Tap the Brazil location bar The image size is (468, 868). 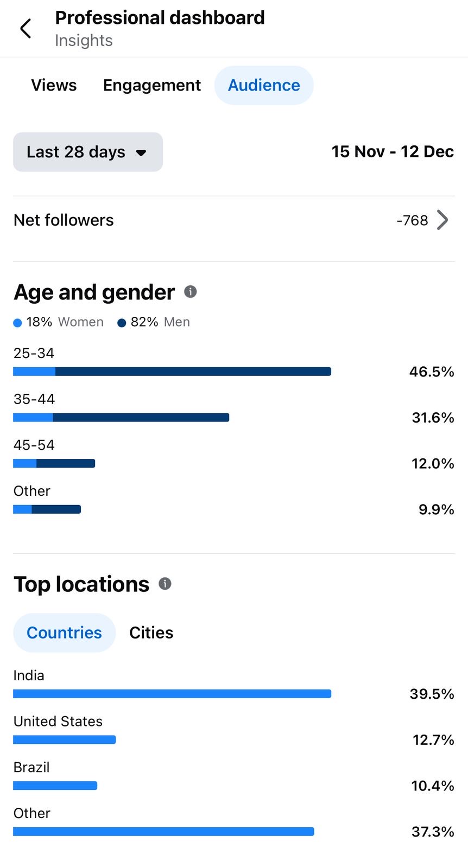[x=55, y=786]
